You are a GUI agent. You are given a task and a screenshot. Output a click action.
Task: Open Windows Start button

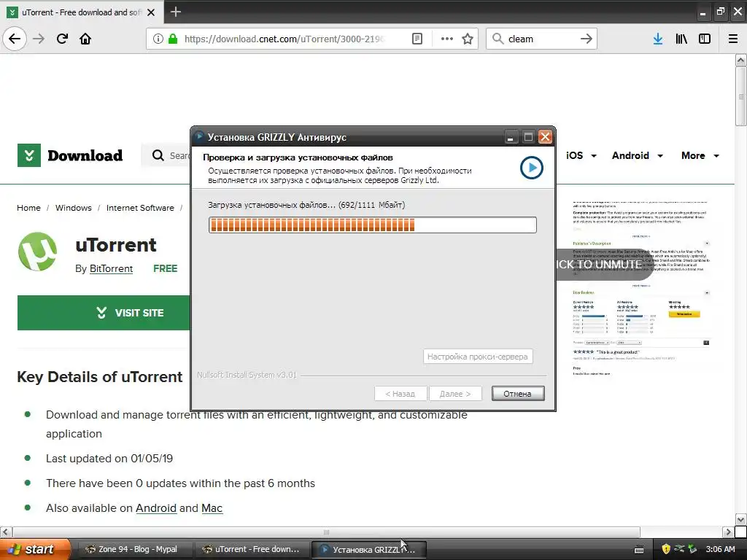point(35,549)
